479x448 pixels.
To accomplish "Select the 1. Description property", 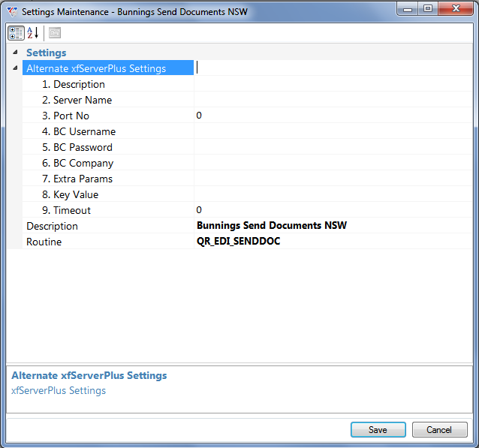I will (x=108, y=84).
